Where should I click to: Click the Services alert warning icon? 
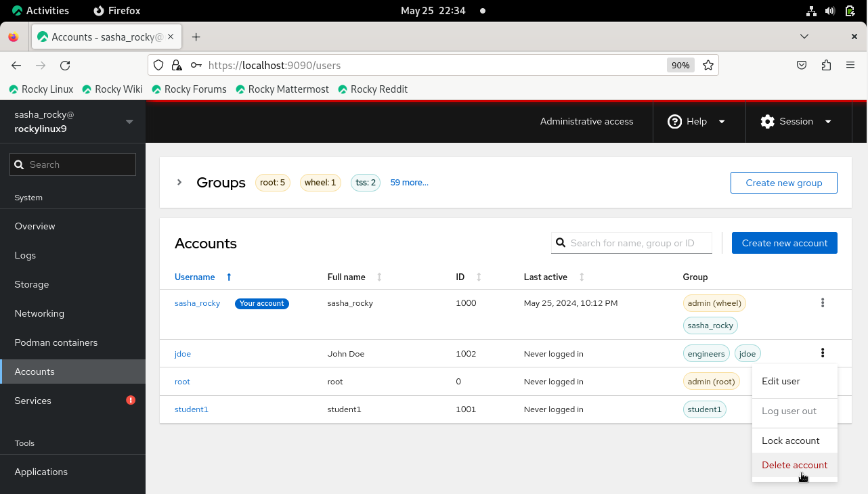pos(131,400)
